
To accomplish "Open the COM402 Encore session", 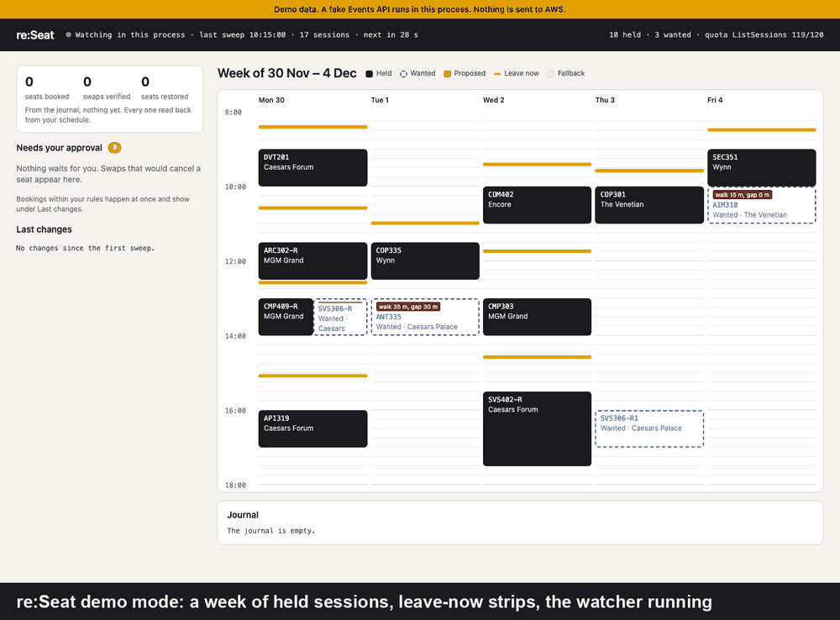I will pyautogui.click(x=538, y=205).
